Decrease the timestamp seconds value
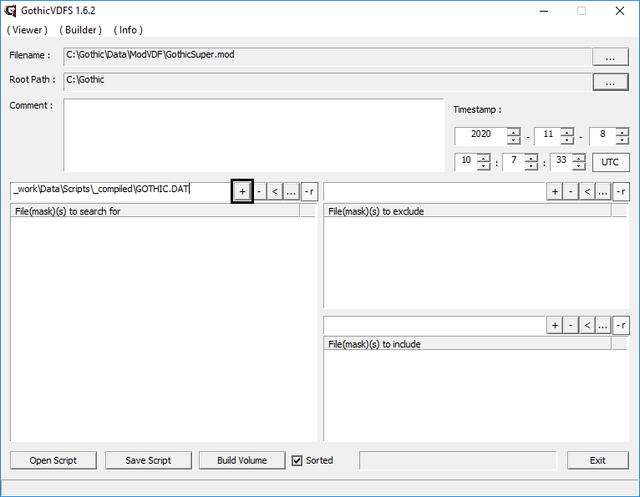Viewport: 640px width, 497px height. pos(579,166)
